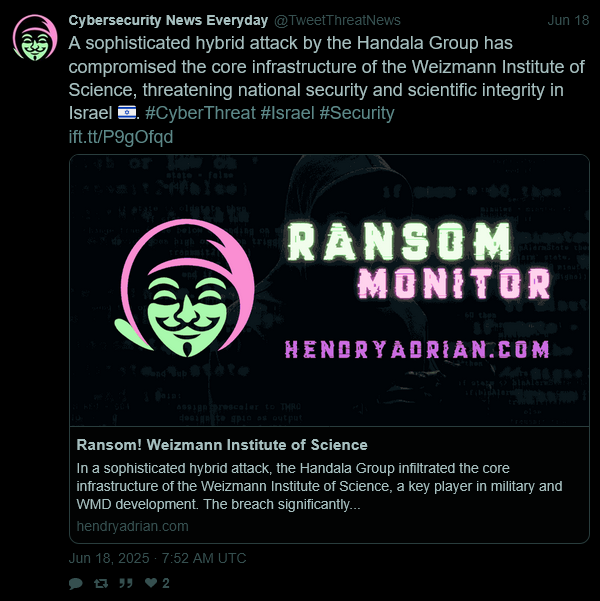Open the Ransom Monitor preview image
Viewport: 600px width, 601px height.
point(329,291)
